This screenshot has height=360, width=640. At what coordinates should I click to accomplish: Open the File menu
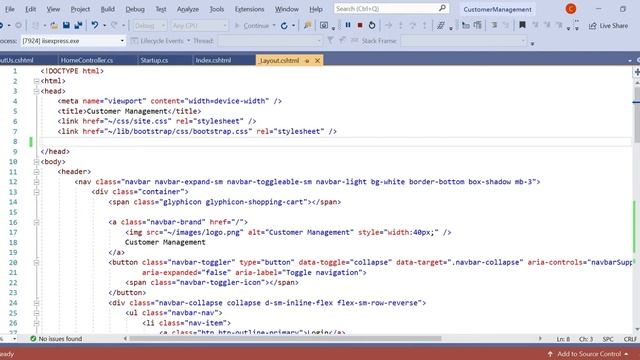coord(9,9)
